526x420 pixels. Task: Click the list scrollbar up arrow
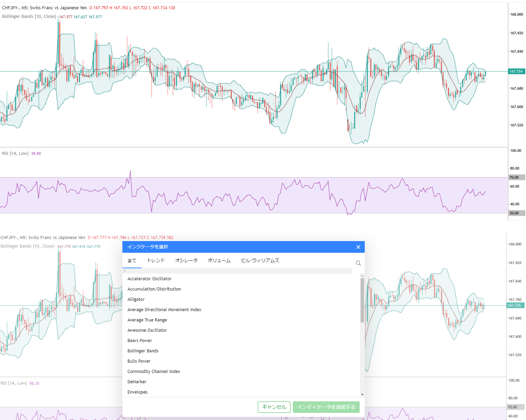[x=362, y=276]
